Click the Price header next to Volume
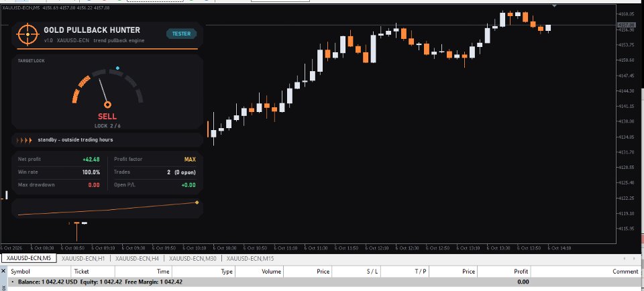This screenshot has width=644, height=291. (308, 272)
